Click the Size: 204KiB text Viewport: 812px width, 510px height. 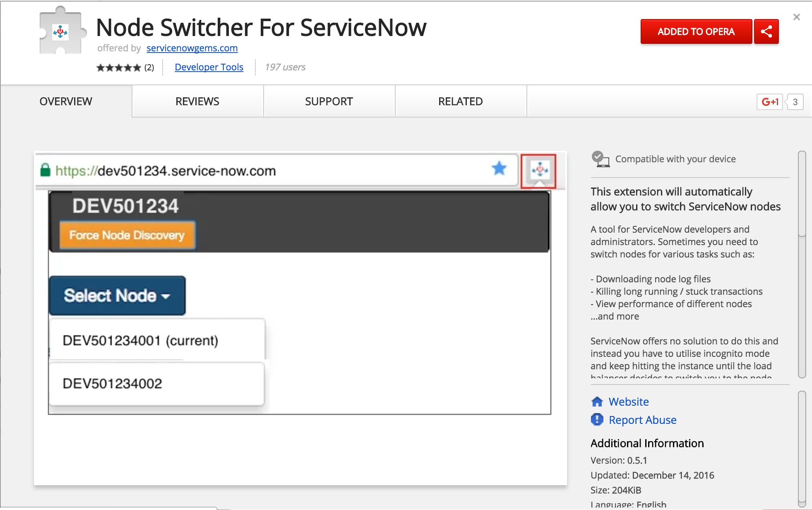point(616,490)
